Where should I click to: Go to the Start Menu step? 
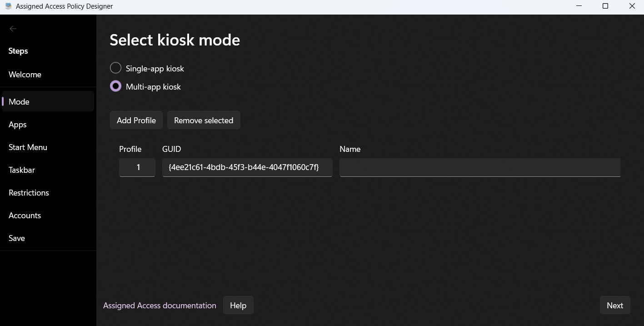48,147
